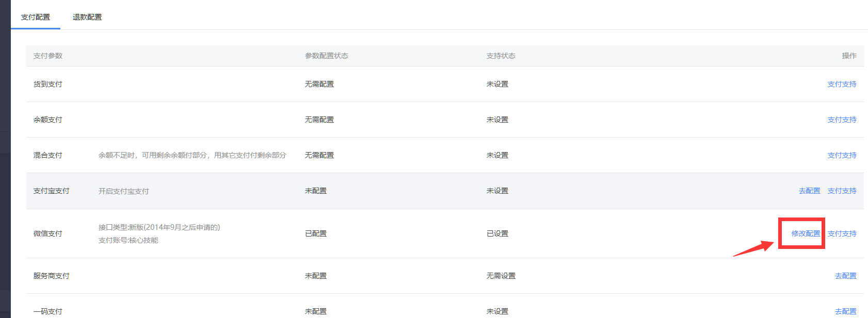Open 支付支持 in the 微信支付 row
The height and width of the screenshot is (318, 868).
(x=842, y=233)
